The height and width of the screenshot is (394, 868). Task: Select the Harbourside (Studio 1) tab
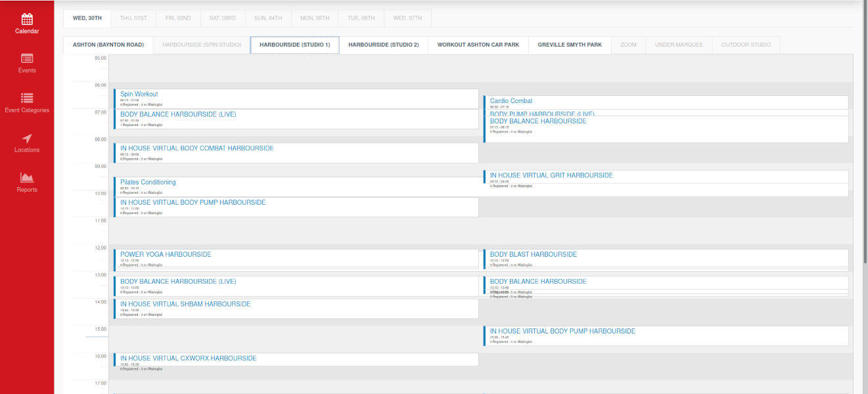click(295, 45)
